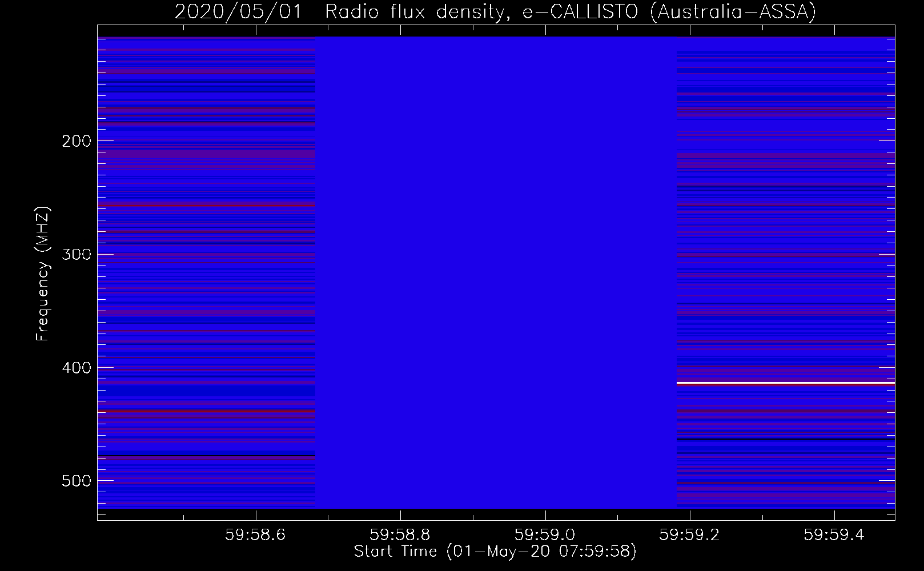Click the 500 frequency tick label
Viewport: 924px width, 571px height.
[x=76, y=480]
